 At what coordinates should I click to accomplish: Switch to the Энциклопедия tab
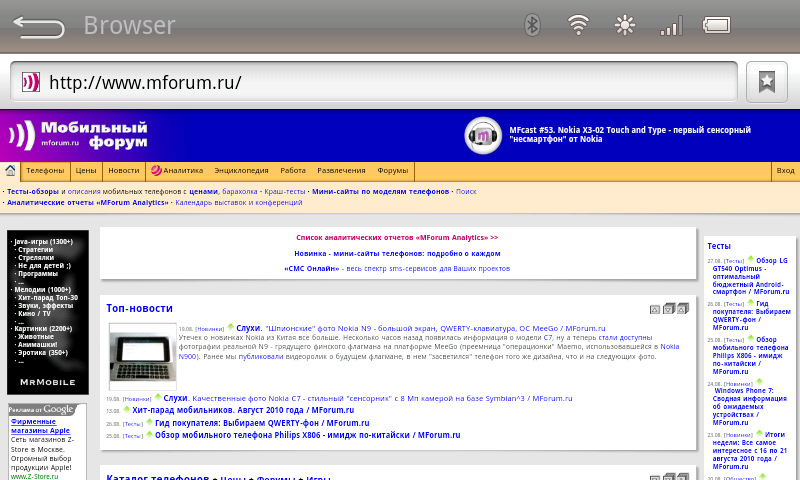(241, 171)
